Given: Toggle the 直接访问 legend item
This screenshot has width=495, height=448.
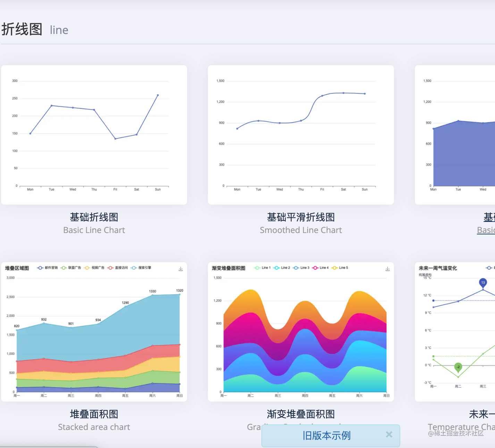Looking at the screenshot, I should (118, 268).
